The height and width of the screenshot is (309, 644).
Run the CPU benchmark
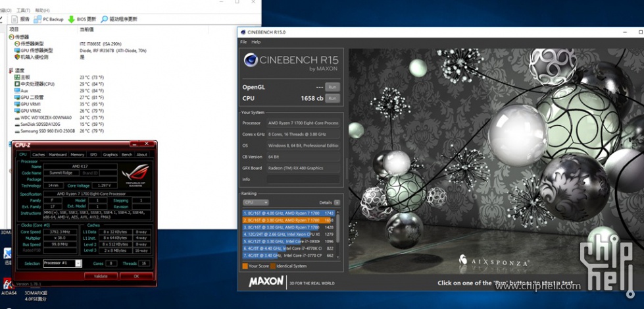pos(332,98)
